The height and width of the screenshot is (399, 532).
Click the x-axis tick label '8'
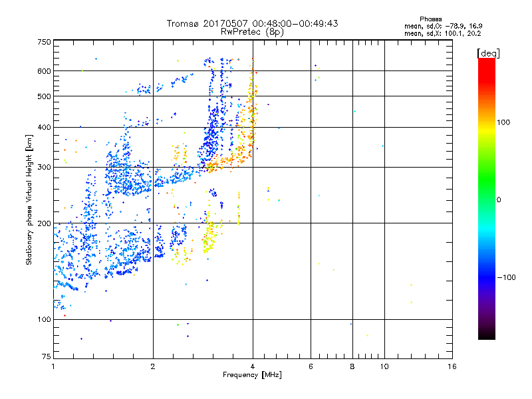[352, 366]
